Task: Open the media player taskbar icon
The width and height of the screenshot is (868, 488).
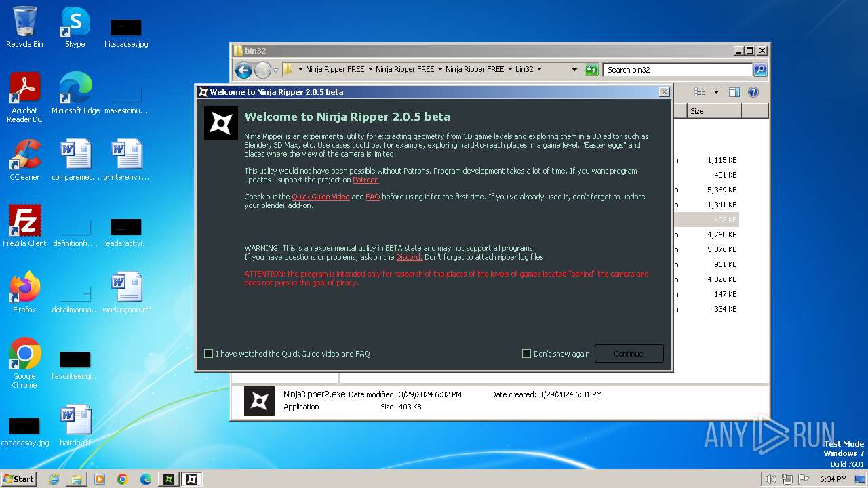Action: coord(100,479)
